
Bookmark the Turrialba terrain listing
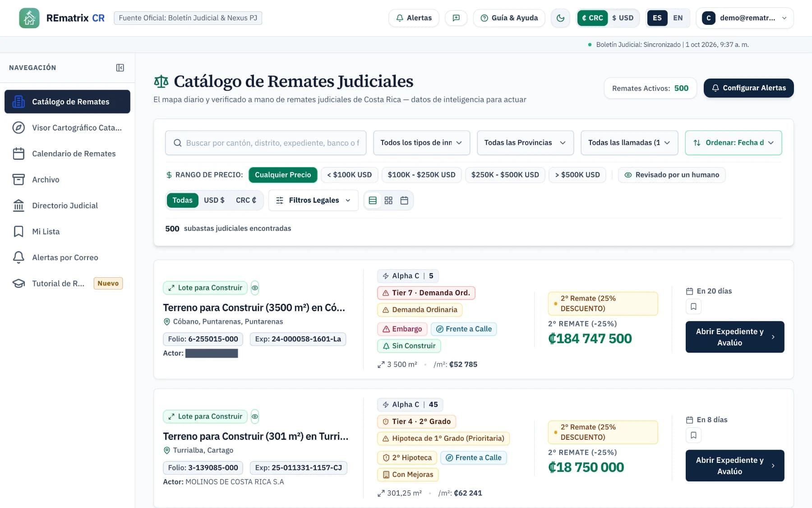point(693,435)
